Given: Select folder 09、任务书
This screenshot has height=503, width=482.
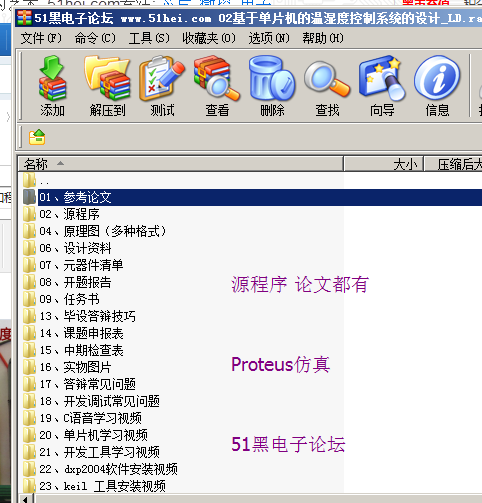Looking at the screenshot, I should [61, 299].
